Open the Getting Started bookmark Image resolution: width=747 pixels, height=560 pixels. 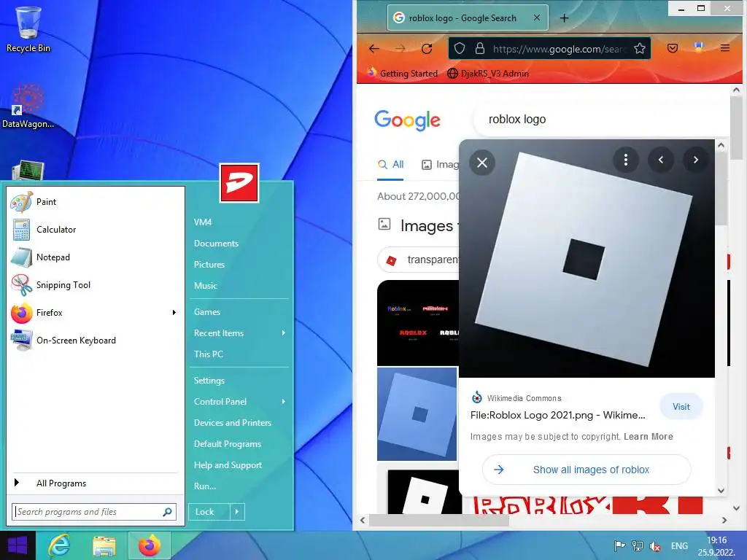pos(403,74)
